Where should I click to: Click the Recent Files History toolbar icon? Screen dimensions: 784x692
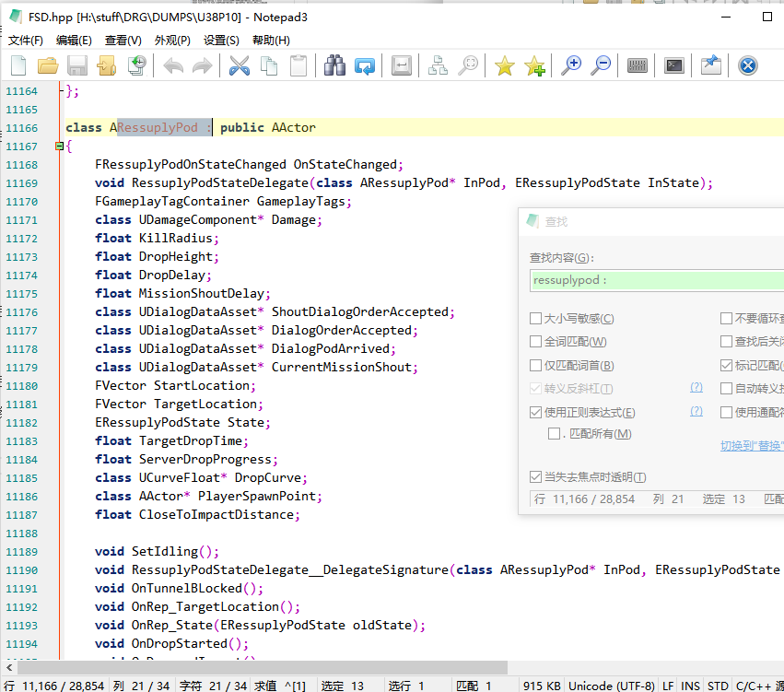coord(137,65)
